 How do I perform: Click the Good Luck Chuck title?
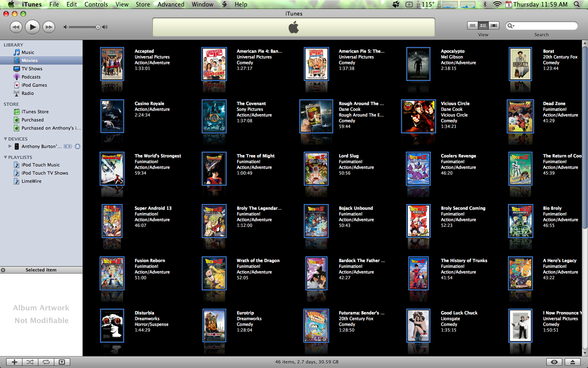point(459,313)
